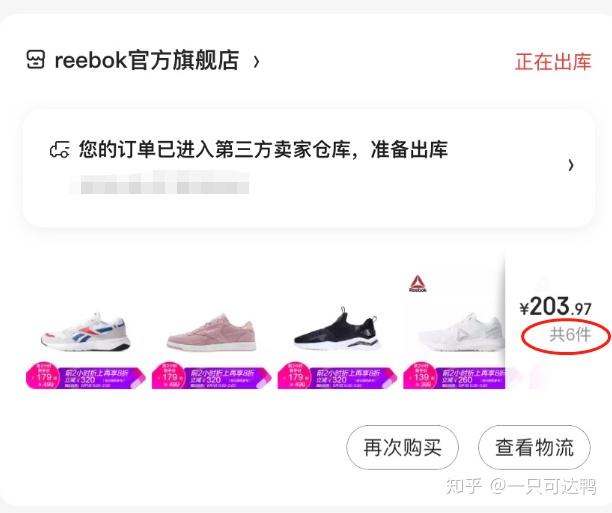Open the white-blue-red sneaker thumbnail
Viewport: 612px width, 513px height.
85,332
